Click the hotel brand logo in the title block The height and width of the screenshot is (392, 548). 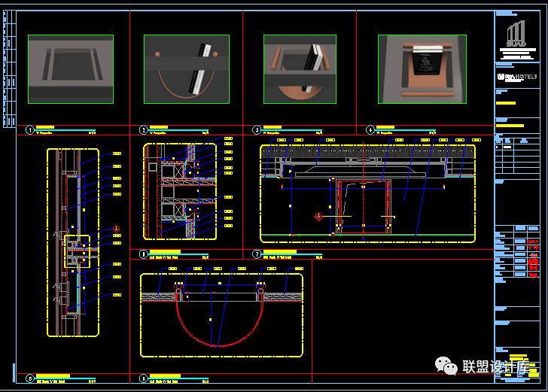[518, 77]
